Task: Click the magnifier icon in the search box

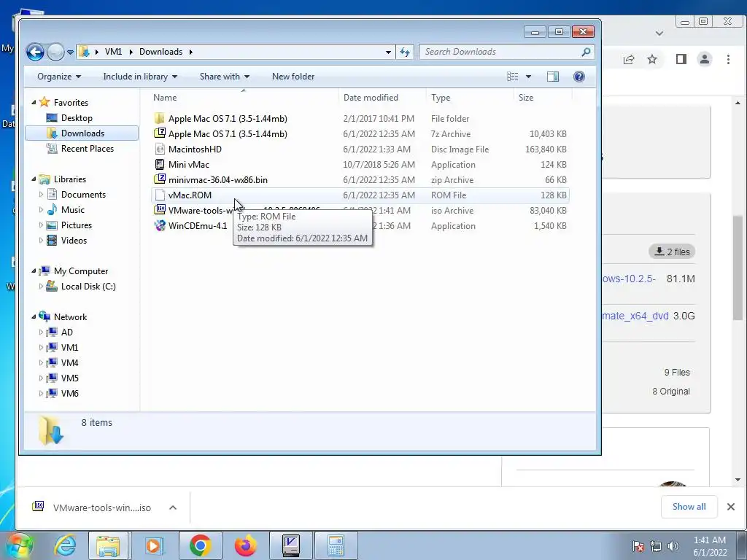Action: coord(587,52)
